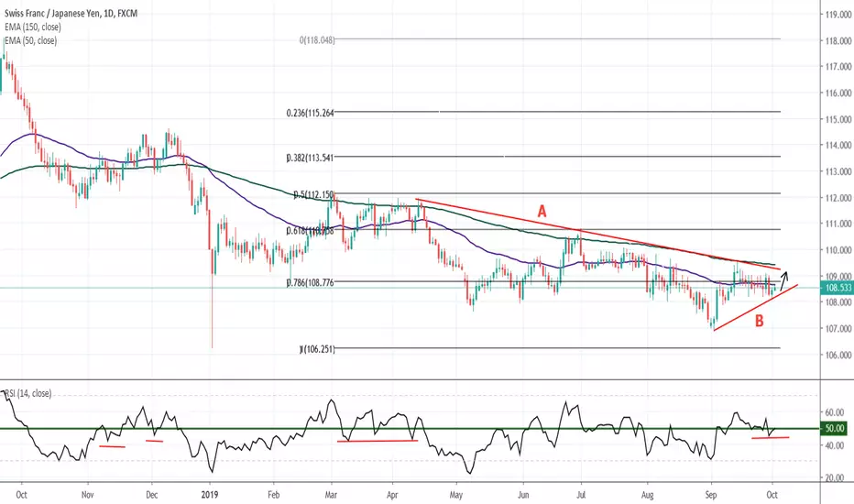This screenshot has height=504, width=854.
Task: Click the 106.000 price axis label
Action: coord(838,356)
